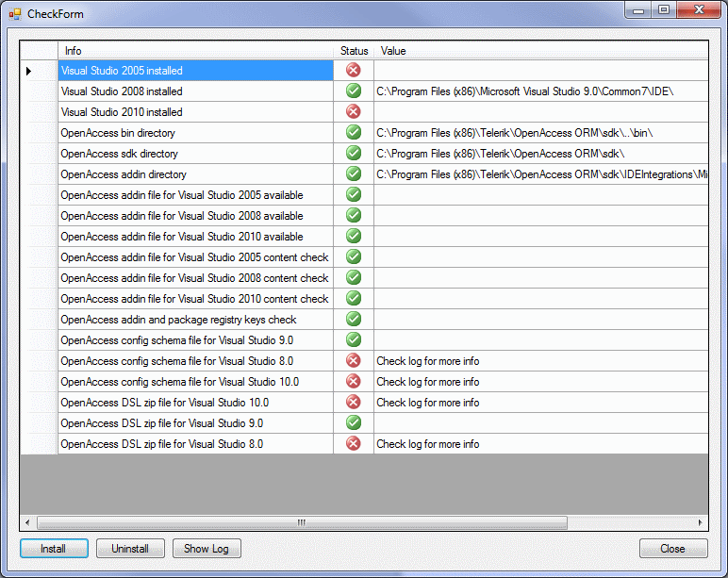Select 'Visual Studio 2008 installed' cell

tap(195, 91)
